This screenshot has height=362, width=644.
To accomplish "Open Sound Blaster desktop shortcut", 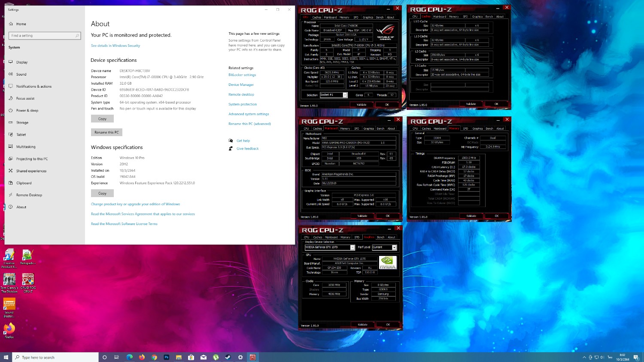I will coord(9,307).
